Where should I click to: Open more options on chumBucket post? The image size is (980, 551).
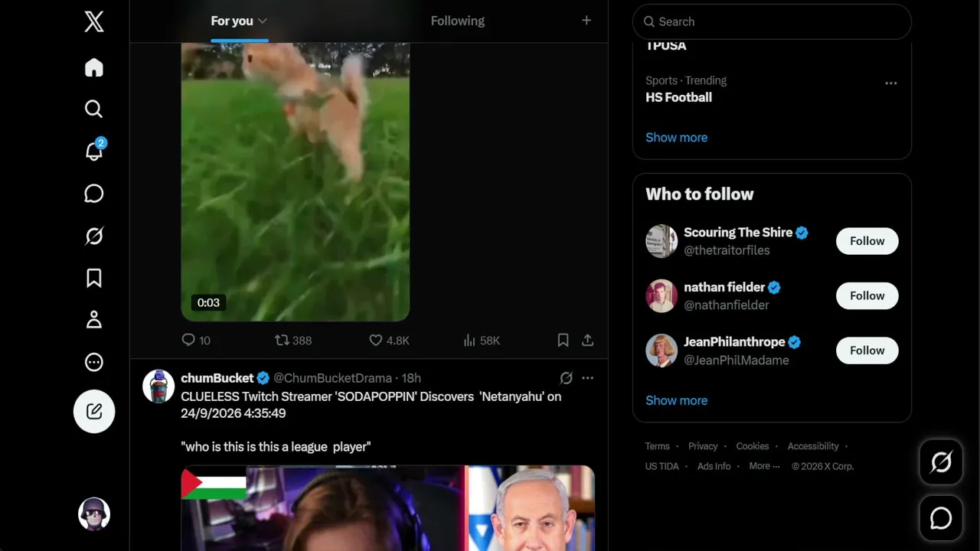point(587,378)
